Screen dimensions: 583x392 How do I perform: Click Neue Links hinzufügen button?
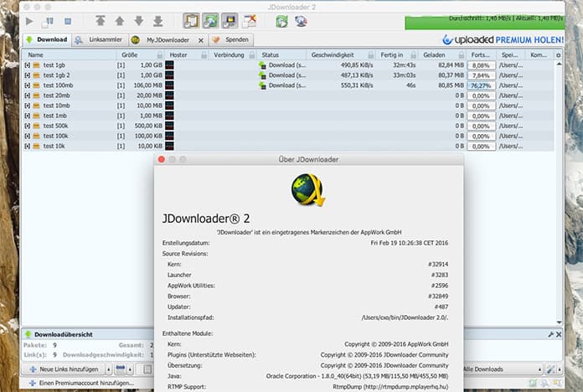[x=64, y=369]
